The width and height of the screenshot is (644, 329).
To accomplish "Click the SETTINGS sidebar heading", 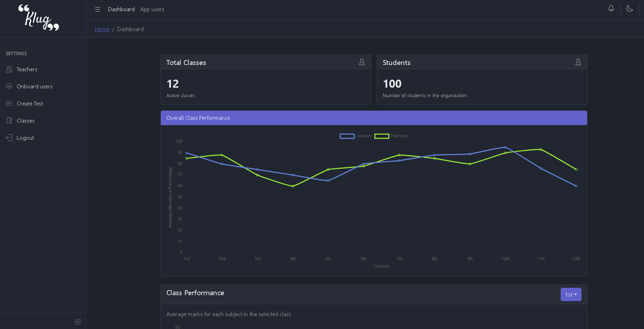I will pos(16,53).
